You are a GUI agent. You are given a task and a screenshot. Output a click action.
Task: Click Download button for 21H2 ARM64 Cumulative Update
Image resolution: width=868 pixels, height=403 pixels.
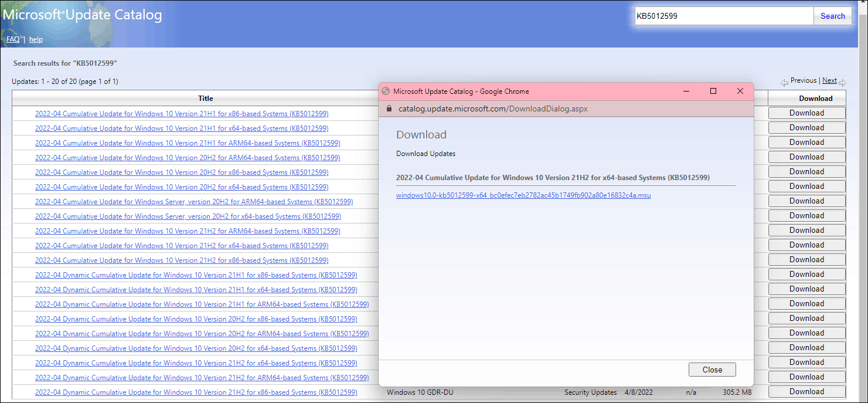pos(806,231)
